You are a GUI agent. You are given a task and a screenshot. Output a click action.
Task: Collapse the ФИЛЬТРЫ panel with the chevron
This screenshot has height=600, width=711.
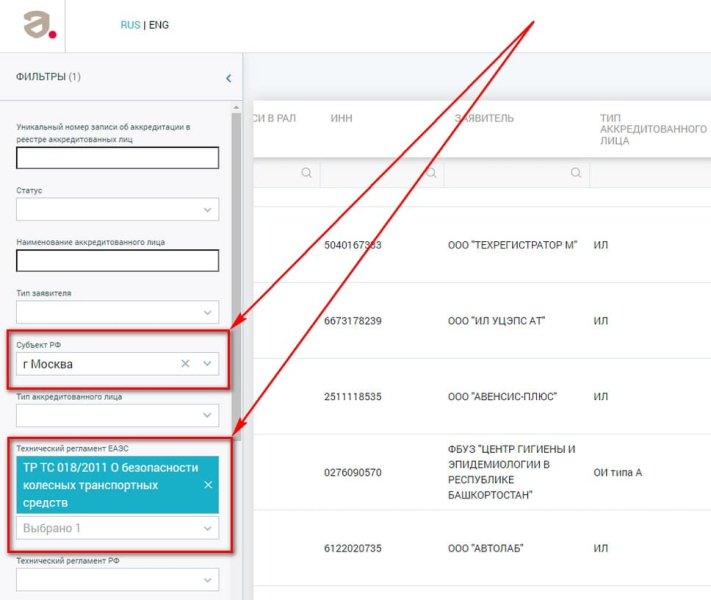(228, 78)
